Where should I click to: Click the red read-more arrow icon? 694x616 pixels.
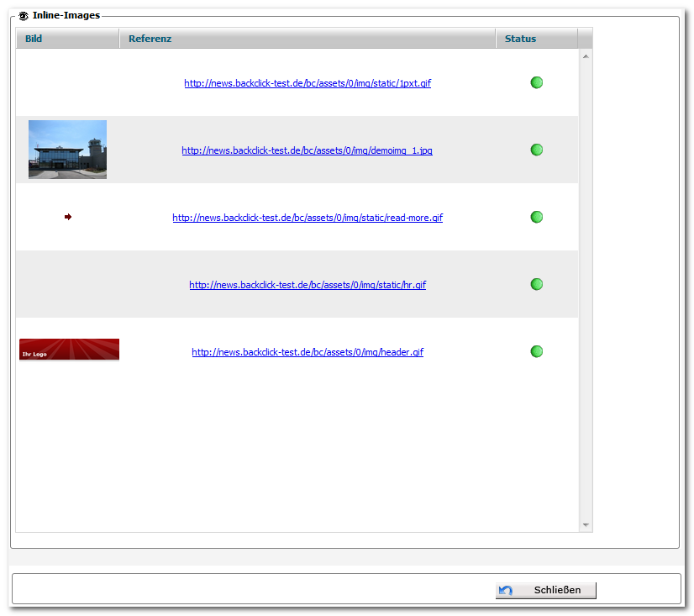coord(68,217)
